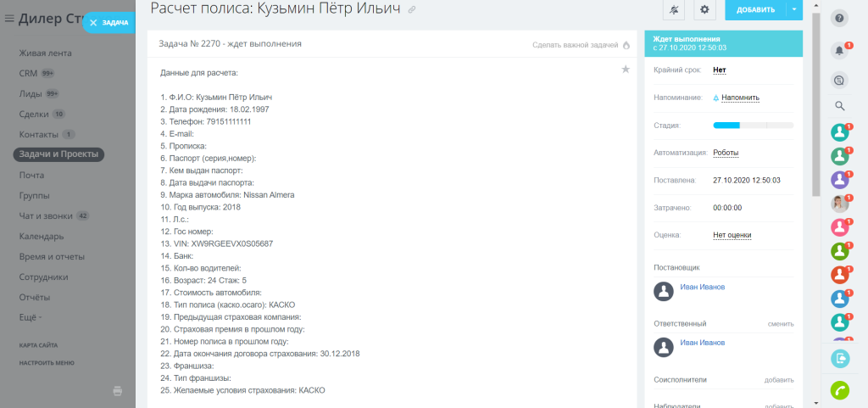Click the 27.10.2020 12:50:03 Поставлена value

747,181
